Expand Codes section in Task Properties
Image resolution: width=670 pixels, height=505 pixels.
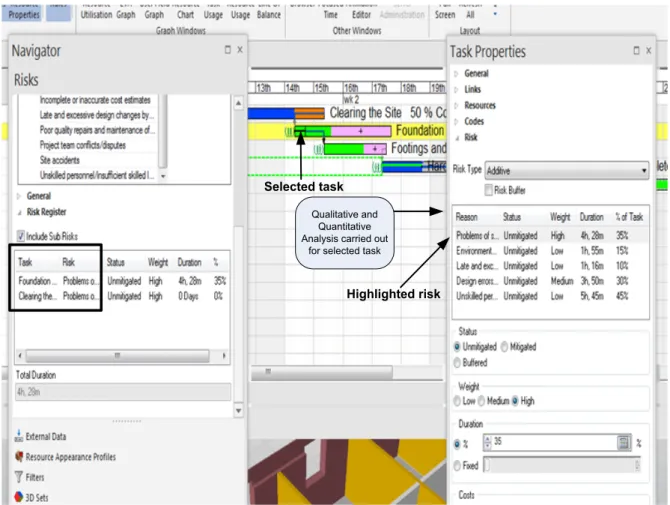point(456,121)
